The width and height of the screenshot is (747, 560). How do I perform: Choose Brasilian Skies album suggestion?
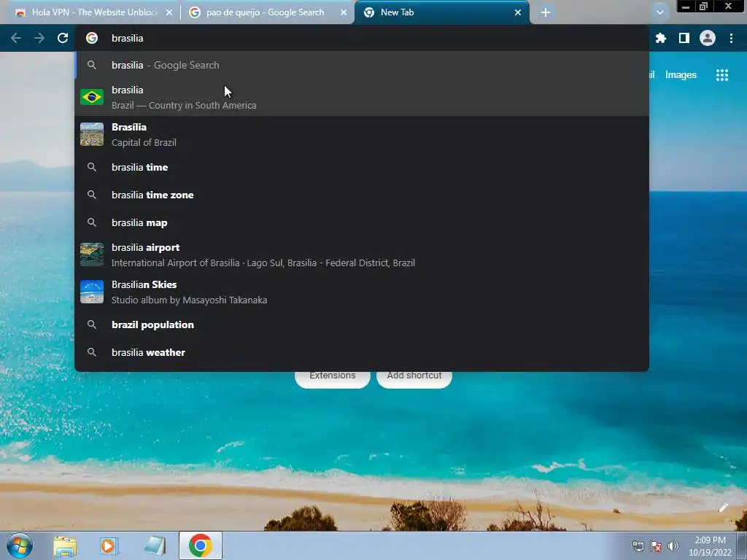tap(362, 292)
